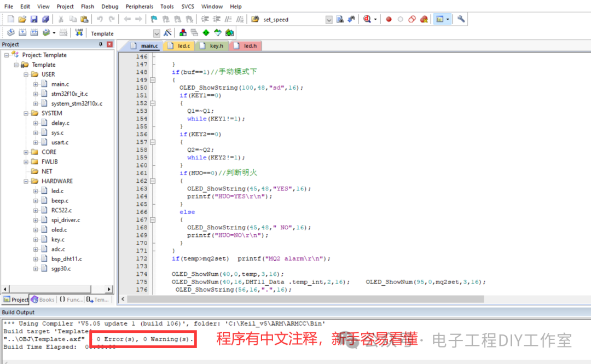Switch to the led.h editor tab
591x364 pixels.
pyautogui.click(x=245, y=45)
